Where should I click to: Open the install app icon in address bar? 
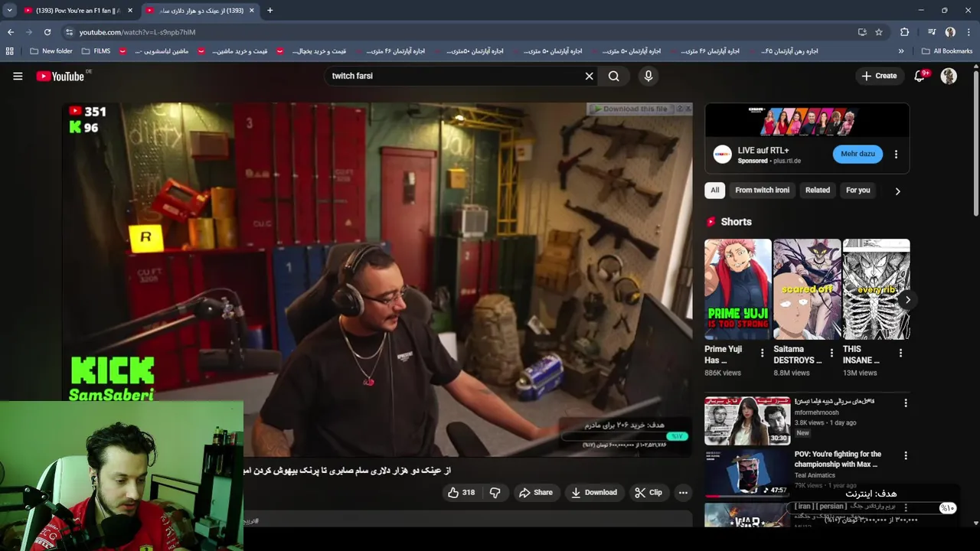[x=862, y=32]
